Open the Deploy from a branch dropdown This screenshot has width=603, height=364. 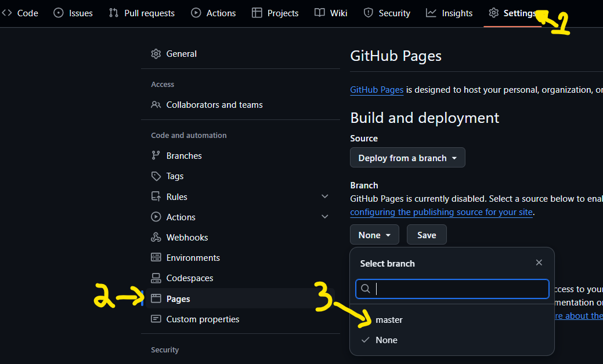point(407,158)
